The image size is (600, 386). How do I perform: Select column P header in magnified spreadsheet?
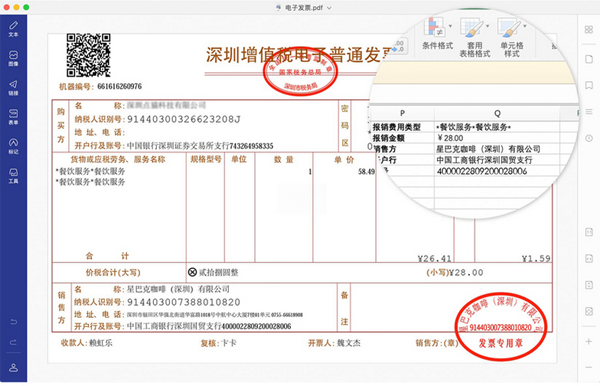[402, 113]
